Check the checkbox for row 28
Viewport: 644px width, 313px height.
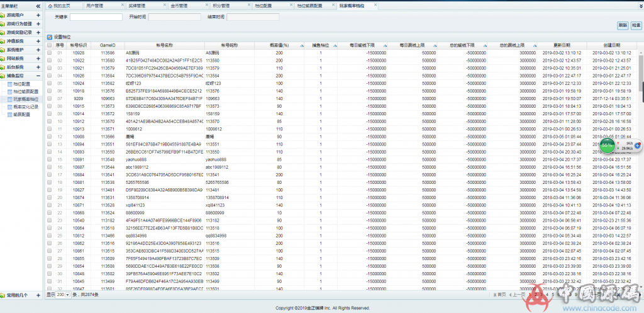click(49, 258)
